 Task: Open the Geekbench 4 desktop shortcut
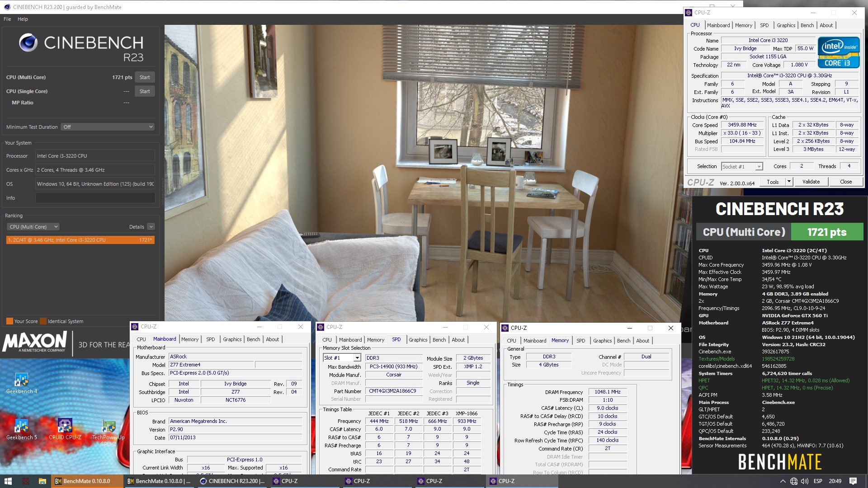pyautogui.click(x=21, y=383)
